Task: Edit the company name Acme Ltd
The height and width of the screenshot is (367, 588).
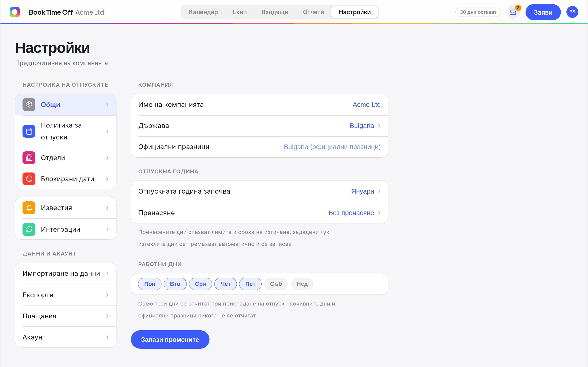Action: coord(366,105)
